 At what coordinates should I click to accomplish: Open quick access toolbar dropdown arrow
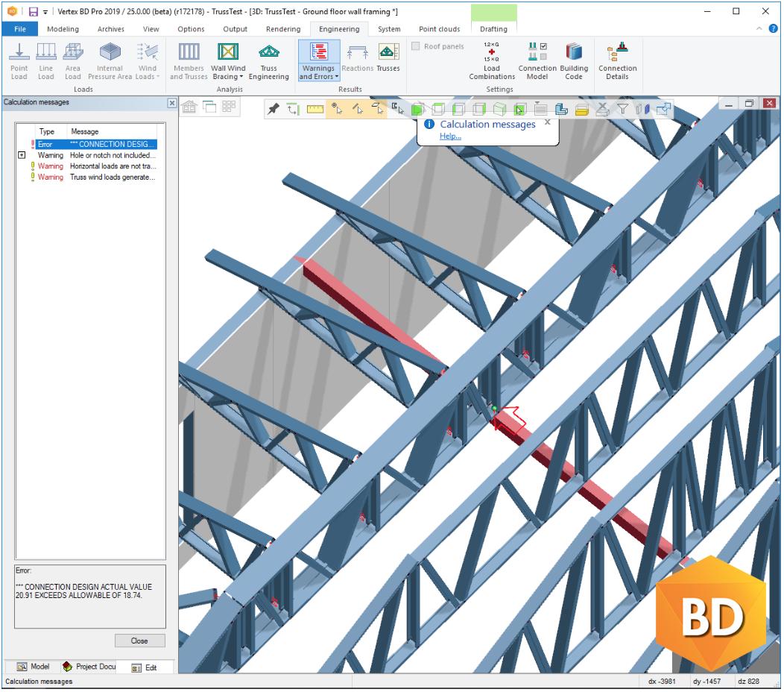point(45,11)
